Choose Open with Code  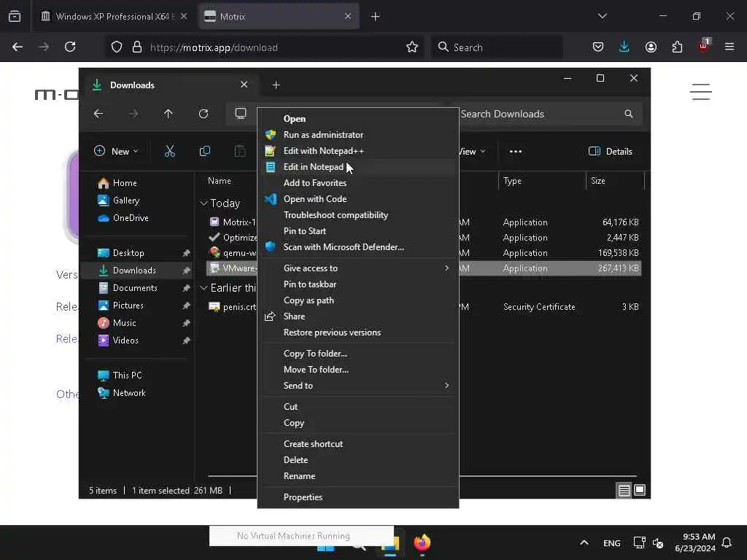[x=357, y=199]
